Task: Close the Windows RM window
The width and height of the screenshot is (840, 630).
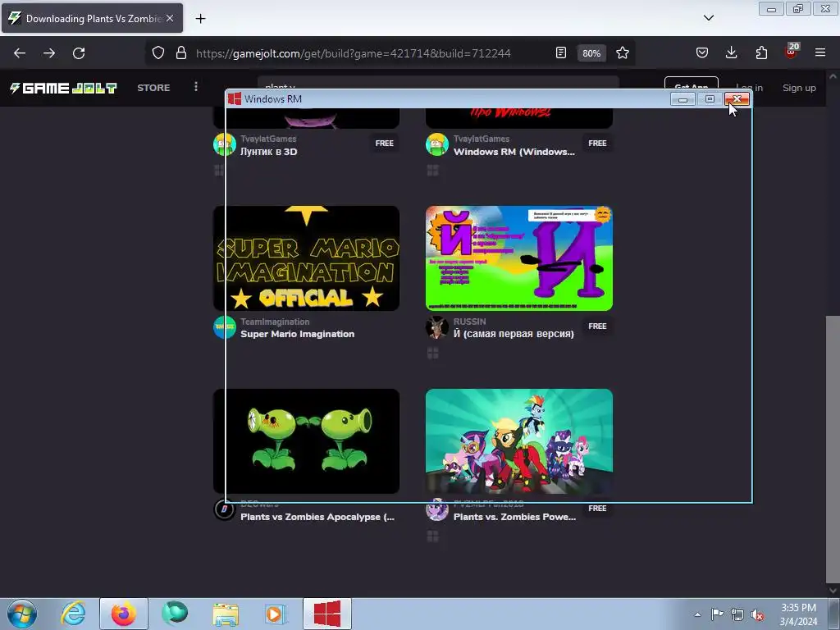Action: (737, 99)
